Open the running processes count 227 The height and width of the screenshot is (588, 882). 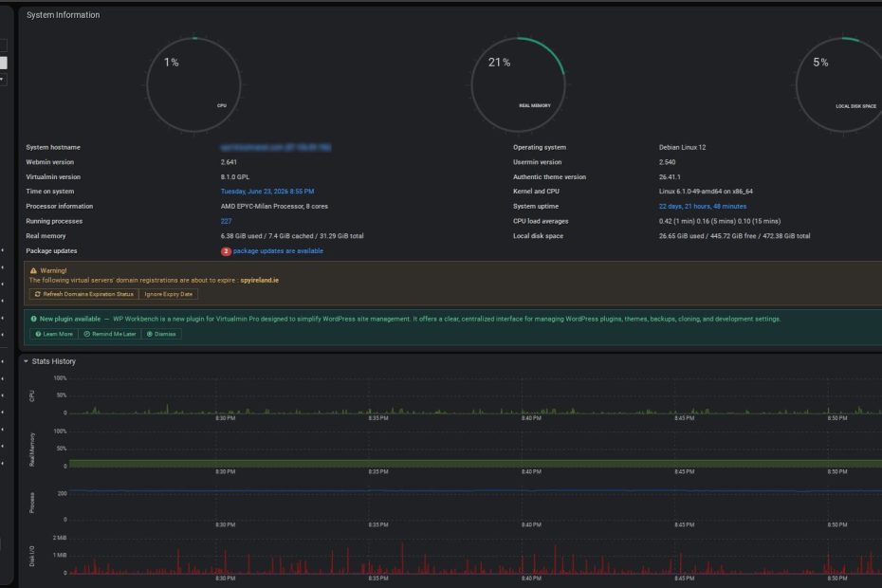[x=226, y=221]
